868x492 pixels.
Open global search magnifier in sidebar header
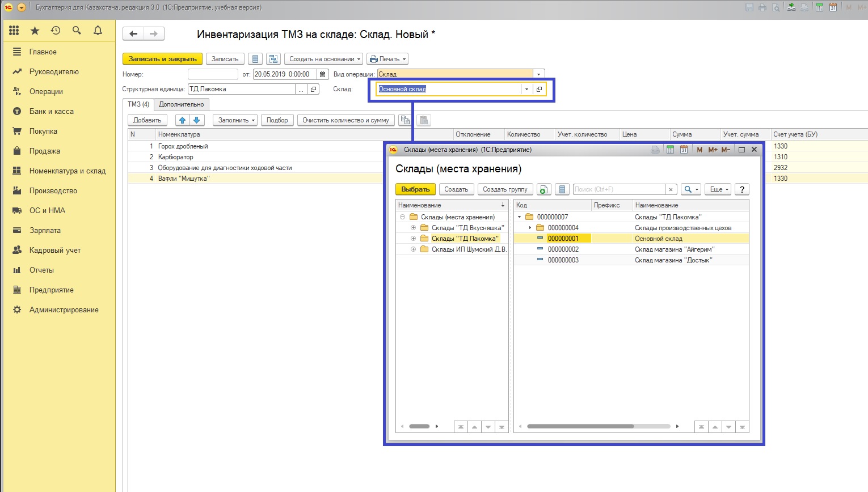[77, 31]
